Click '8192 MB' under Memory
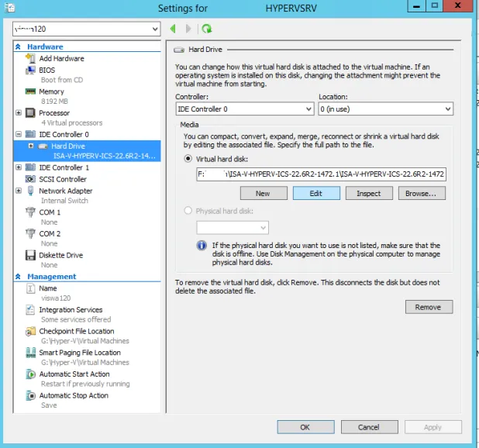The width and height of the screenshot is (479, 448). click(54, 101)
